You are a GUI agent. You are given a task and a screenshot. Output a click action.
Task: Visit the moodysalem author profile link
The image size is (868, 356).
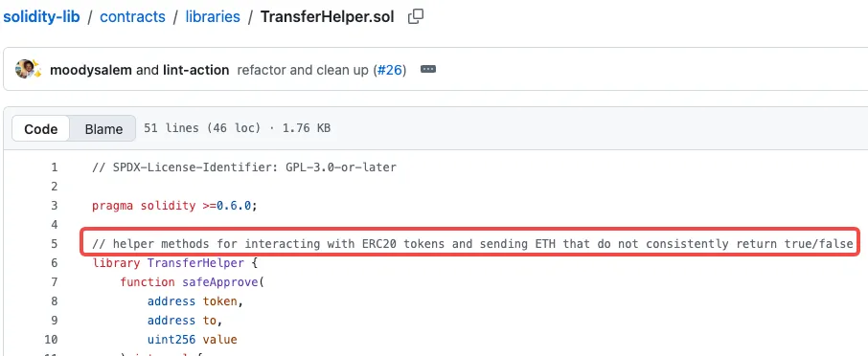[91, 71]
